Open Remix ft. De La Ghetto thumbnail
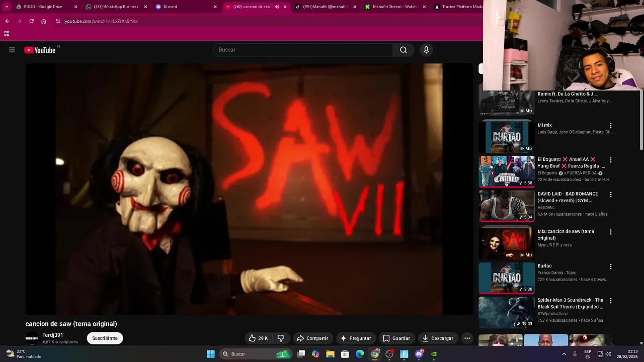 (506, 103)
